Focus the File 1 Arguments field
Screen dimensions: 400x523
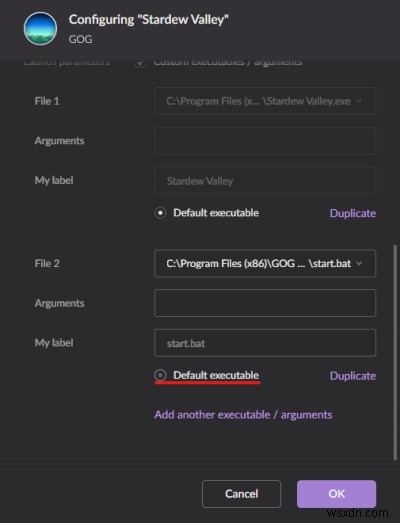[265, 140]
